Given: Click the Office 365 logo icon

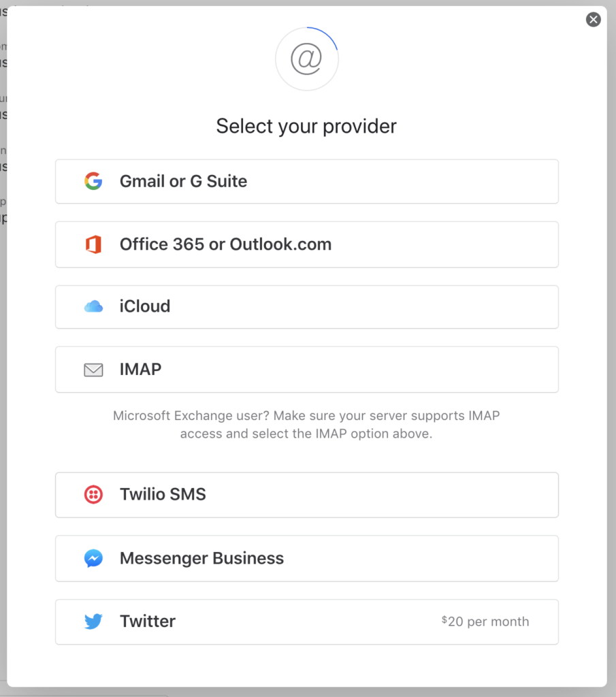Looking at the screenshot, I should tap(93, 244).
